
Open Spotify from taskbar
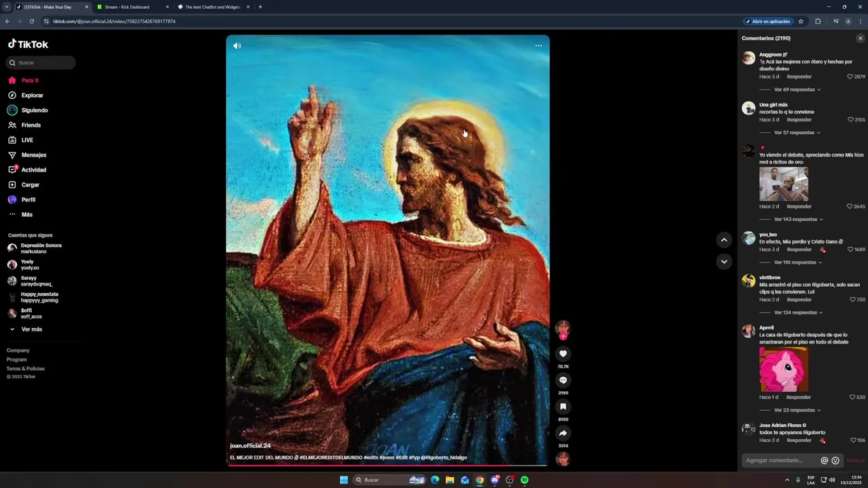coord(524,480)
